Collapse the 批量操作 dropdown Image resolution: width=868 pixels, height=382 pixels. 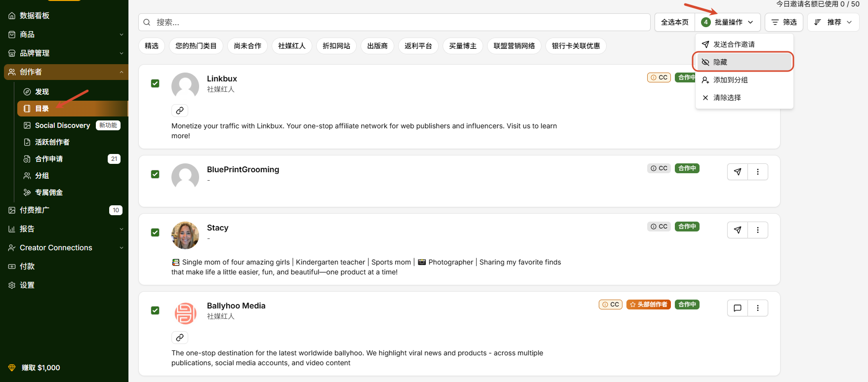[x=727, y=22]
